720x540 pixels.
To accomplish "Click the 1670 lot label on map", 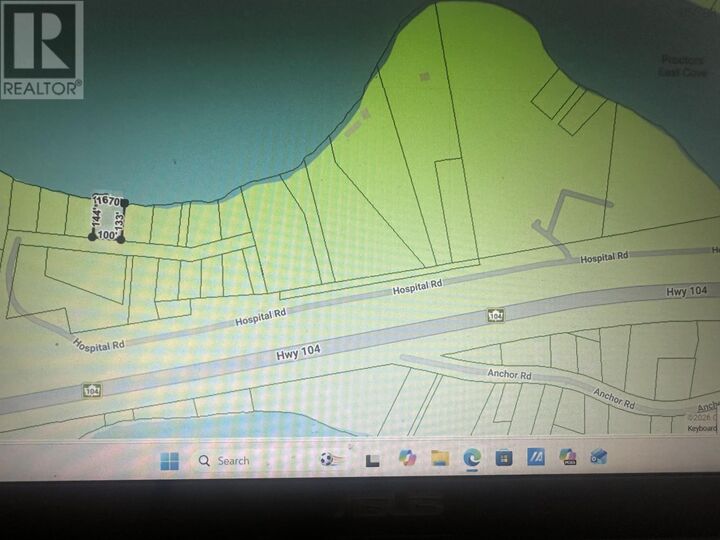I will pyautogui.click(x=108, y=200).
